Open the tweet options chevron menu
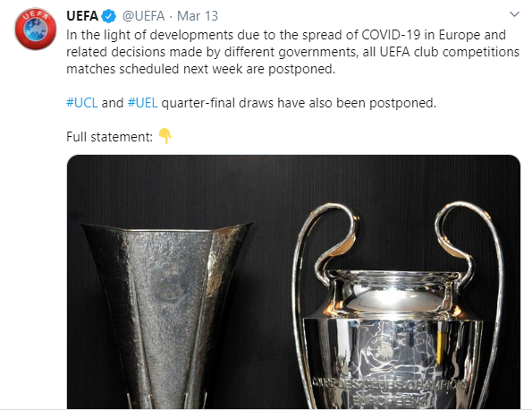This screenshot has height=410, width=532. [x=515, y=14]
